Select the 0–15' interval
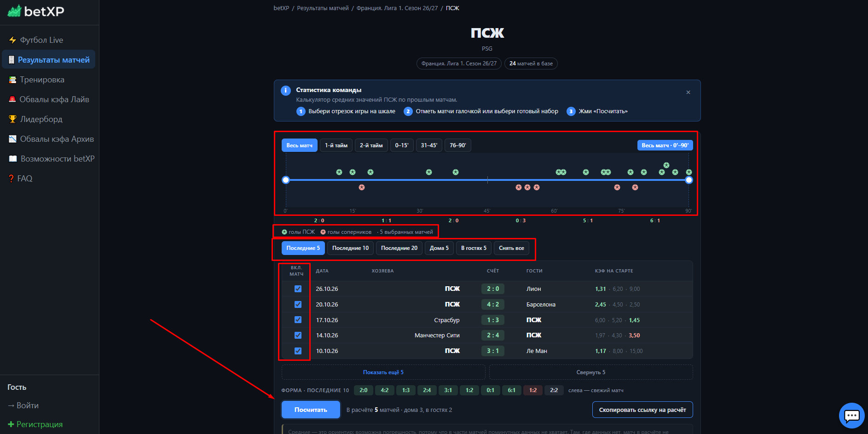 (402, 145)
